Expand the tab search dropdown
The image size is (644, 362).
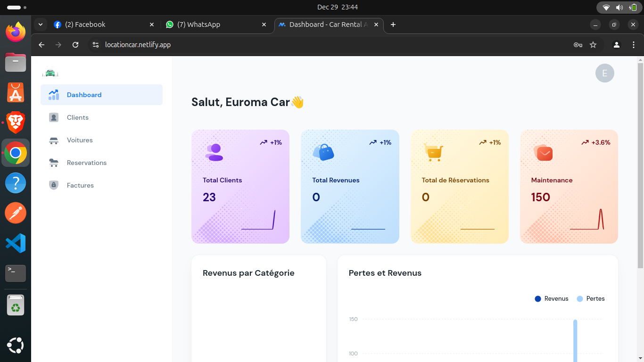point(41,25)
